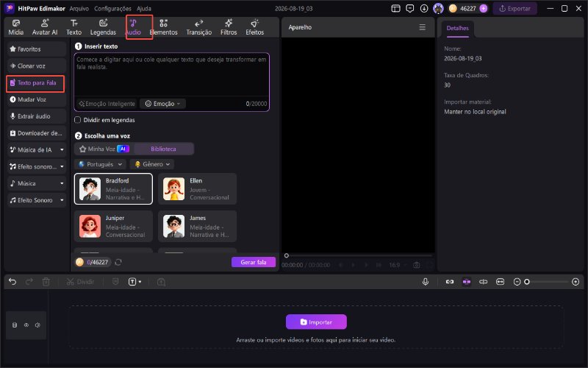The width and height of the screenshot is (588, 368).
Task: Undo the last action
Action: pos(12,282)
